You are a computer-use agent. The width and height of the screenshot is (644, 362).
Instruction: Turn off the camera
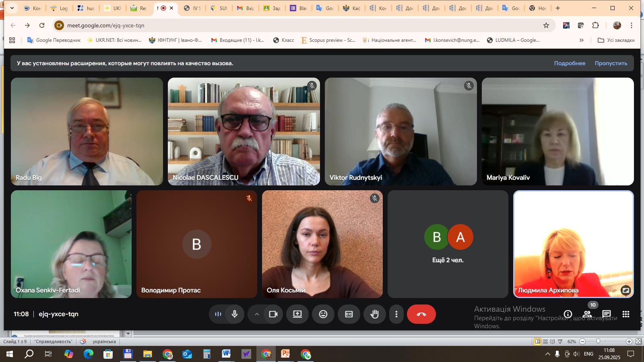273,314
